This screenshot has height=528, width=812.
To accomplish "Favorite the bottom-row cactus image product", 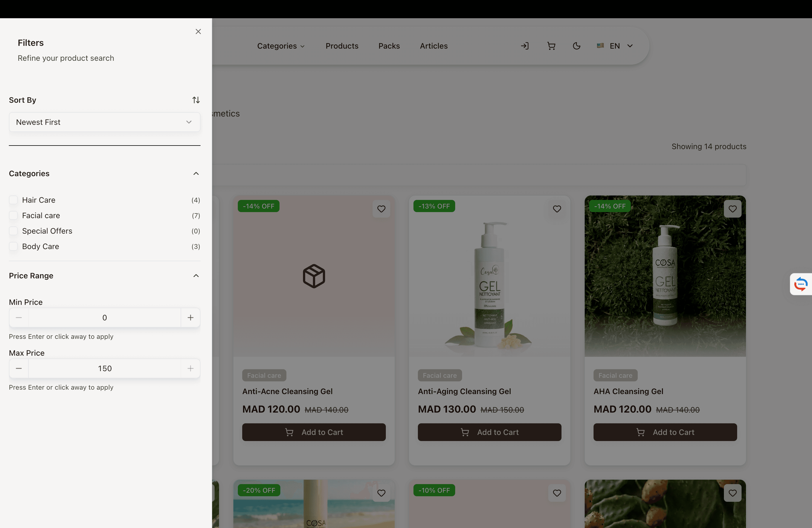I will pyautogui.click(x=732, y=493).
